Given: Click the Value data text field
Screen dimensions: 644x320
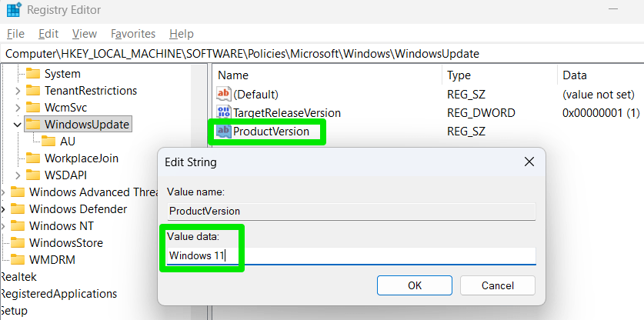Looking at the screenshot, I should (x=351, y=255).
